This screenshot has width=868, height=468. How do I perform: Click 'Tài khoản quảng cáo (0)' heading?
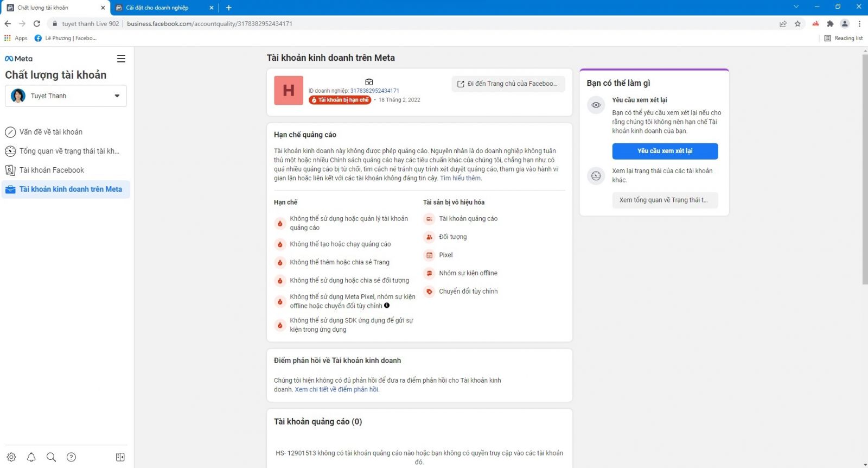(x=318, y=421)
